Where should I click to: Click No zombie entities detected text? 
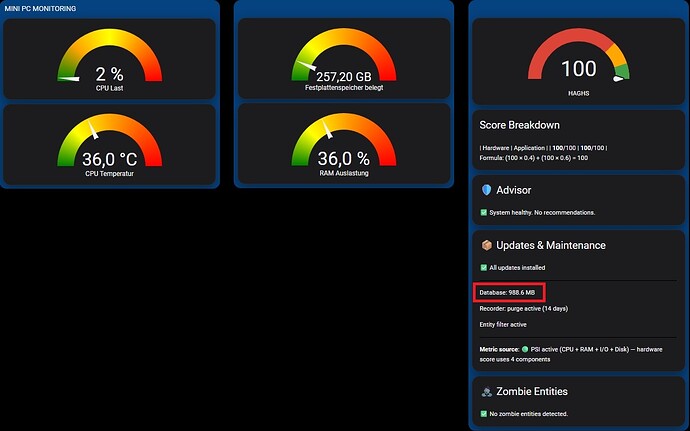(529, 414)
